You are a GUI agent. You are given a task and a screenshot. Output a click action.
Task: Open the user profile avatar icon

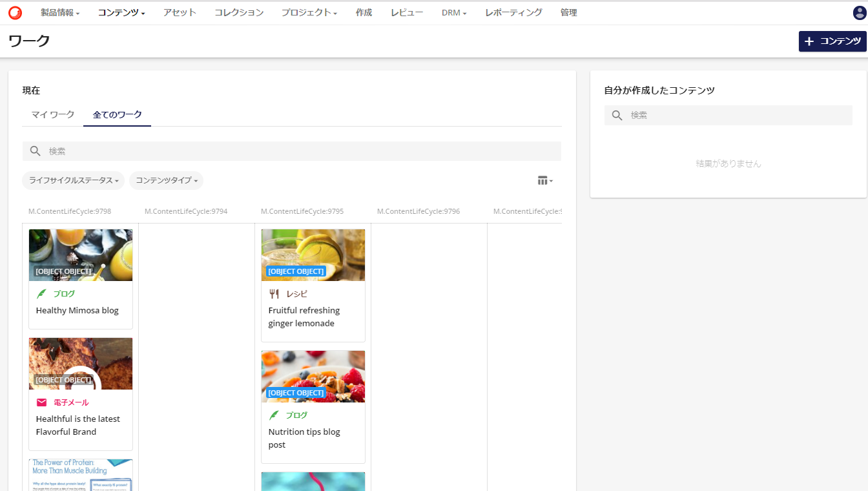[860, 12]
